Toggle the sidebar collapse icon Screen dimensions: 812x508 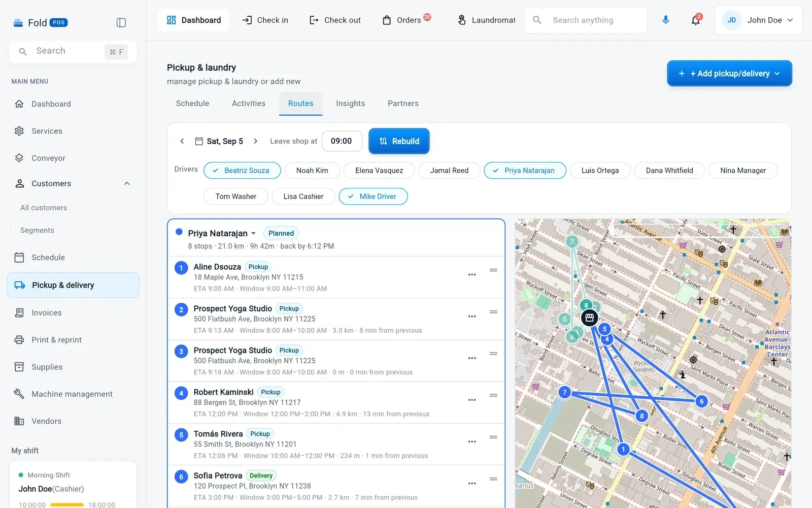coord(121,22)
